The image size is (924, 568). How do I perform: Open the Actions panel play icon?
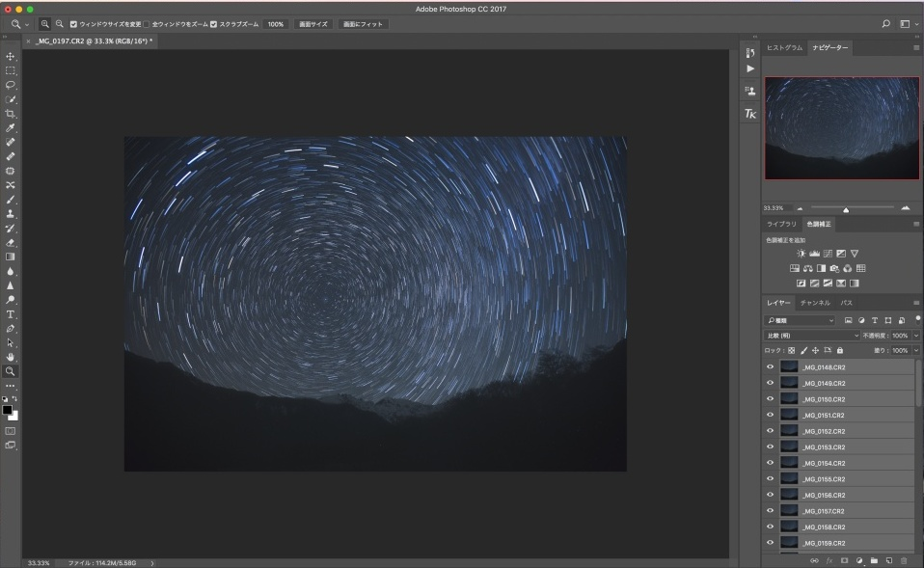(750, 68)
